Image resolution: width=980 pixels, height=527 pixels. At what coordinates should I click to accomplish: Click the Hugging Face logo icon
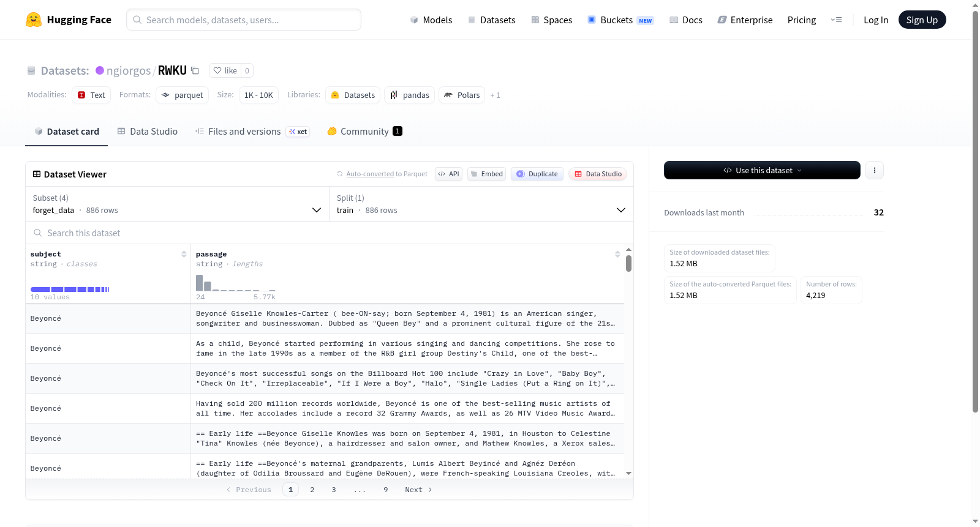34,20
